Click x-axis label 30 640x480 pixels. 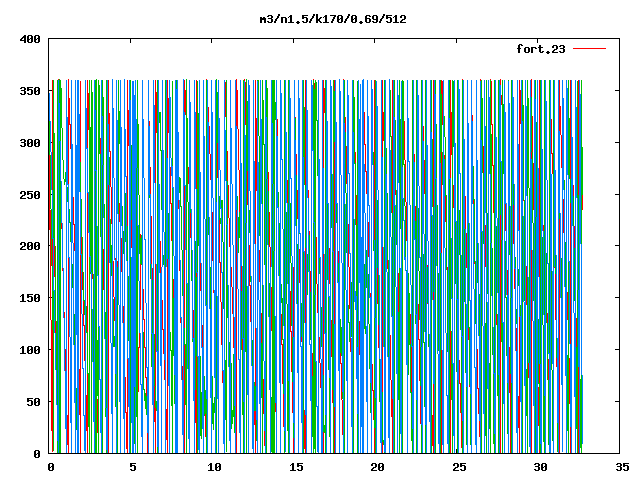point(541,467)
